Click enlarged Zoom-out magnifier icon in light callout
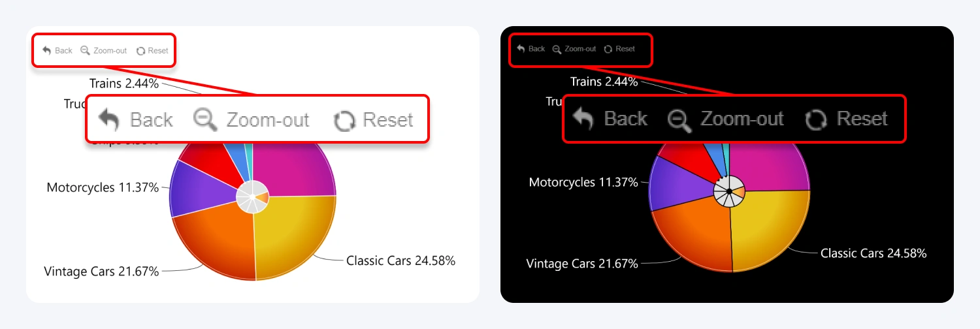980x329 pixels. pyautogui.click(x=206, y=120)
